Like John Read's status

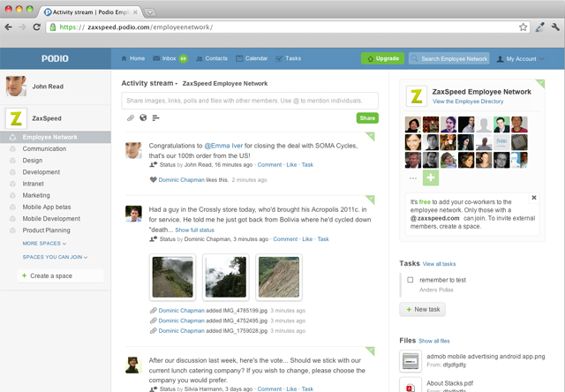click(291, 164)
